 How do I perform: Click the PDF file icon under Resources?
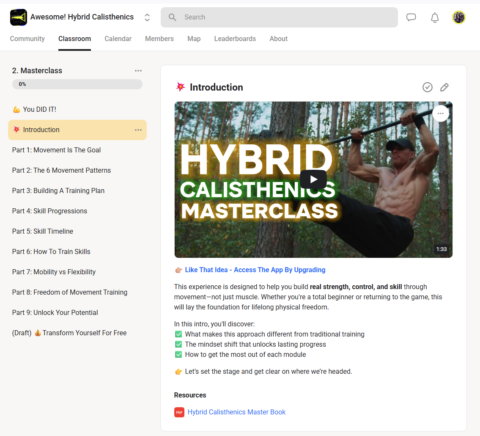pyautogui.click(x=179, y=412)
